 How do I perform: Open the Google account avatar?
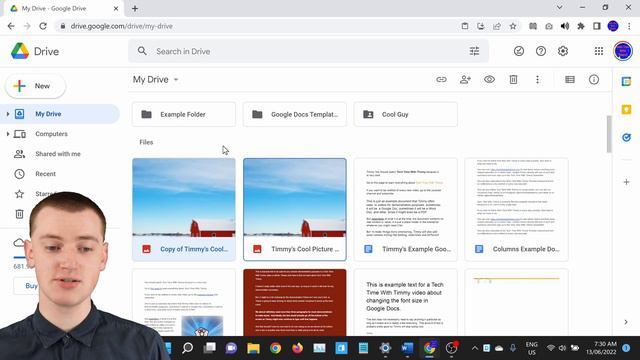(x=623, y=51)
